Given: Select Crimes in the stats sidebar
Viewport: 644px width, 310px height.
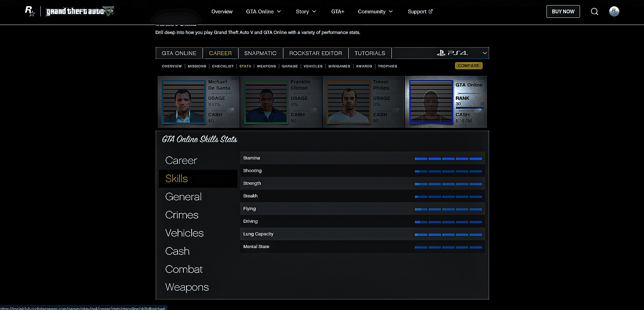Looking at the screenshot, I should 182,215.
